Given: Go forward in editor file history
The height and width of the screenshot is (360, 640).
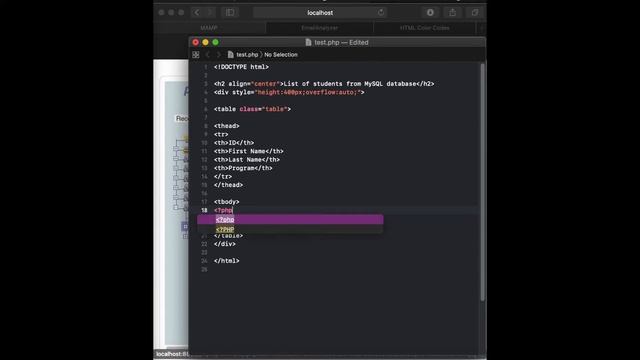Looking at the screenshot, I should (219, 55).
